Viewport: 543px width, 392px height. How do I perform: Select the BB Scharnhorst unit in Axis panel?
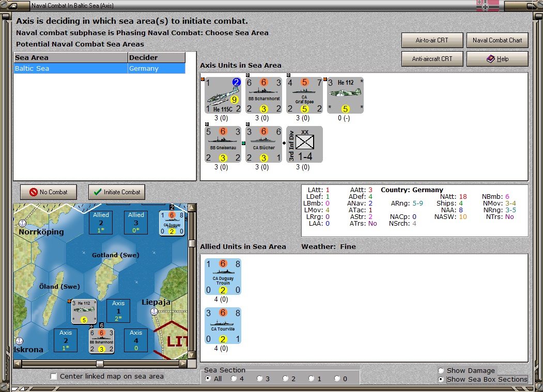point(263,95)
